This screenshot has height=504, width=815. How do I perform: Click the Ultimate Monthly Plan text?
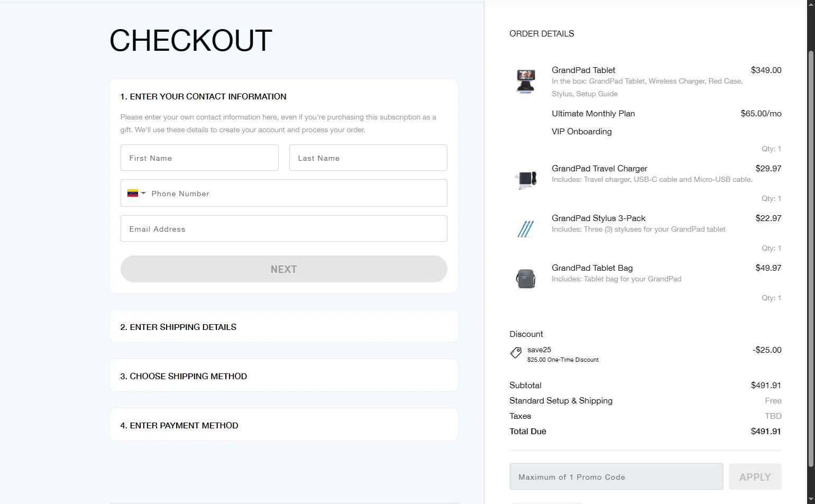(x=593, y=113)
